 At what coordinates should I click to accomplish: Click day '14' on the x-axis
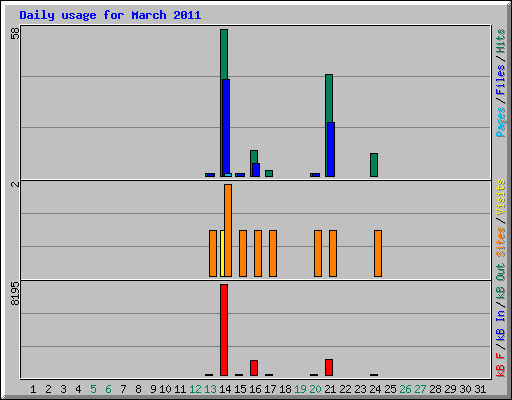point(225,389)
